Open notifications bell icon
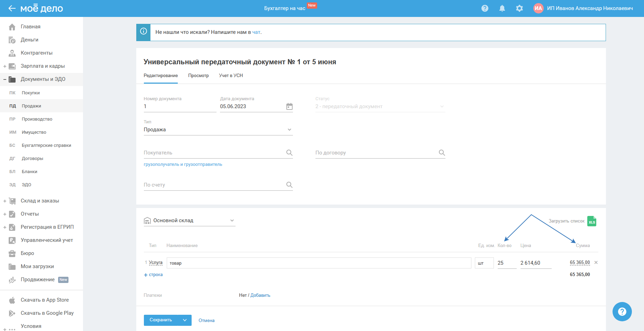Viewport: 644px width, 331px height. 502,8
